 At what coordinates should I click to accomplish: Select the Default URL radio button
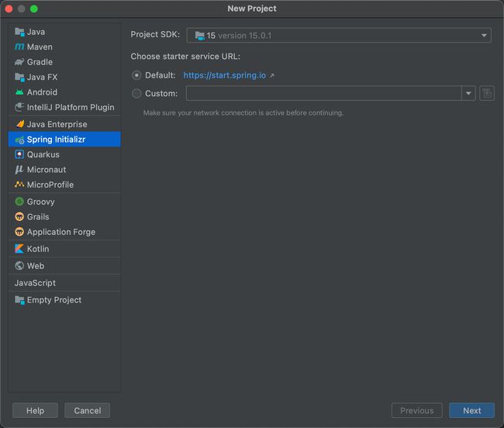(136, 75)
